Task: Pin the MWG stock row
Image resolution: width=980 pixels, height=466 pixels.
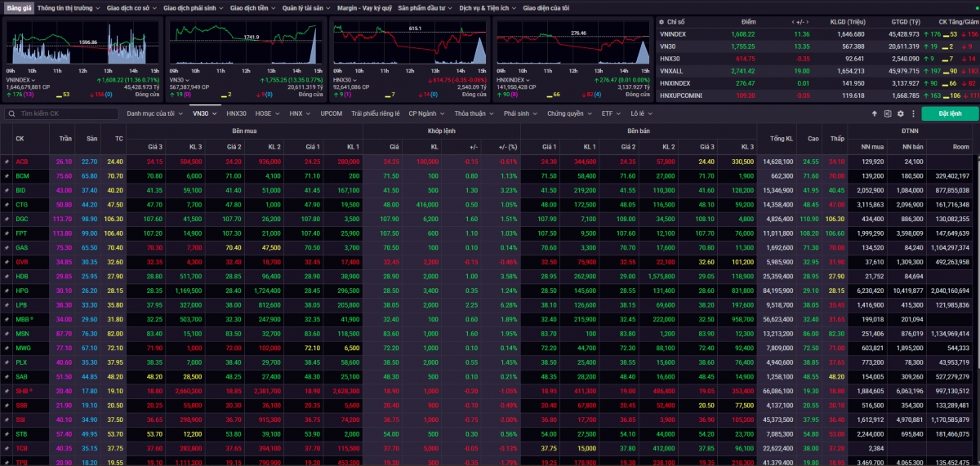Action: click(7, 348)
